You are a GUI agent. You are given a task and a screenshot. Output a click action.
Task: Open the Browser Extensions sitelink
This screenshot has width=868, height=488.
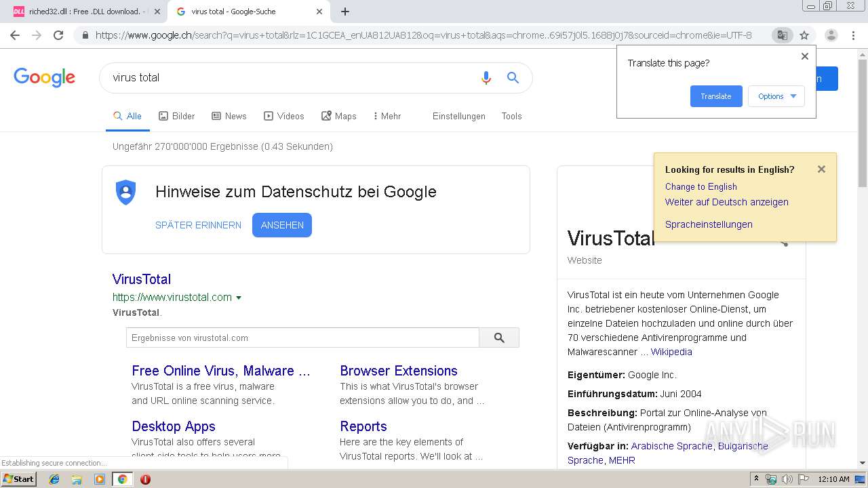pos(399,371)
